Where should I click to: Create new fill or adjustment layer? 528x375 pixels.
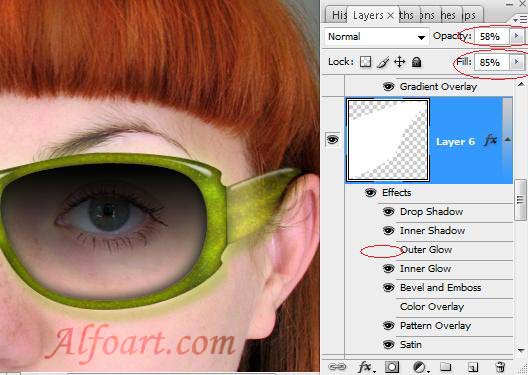tap(420, 367)
